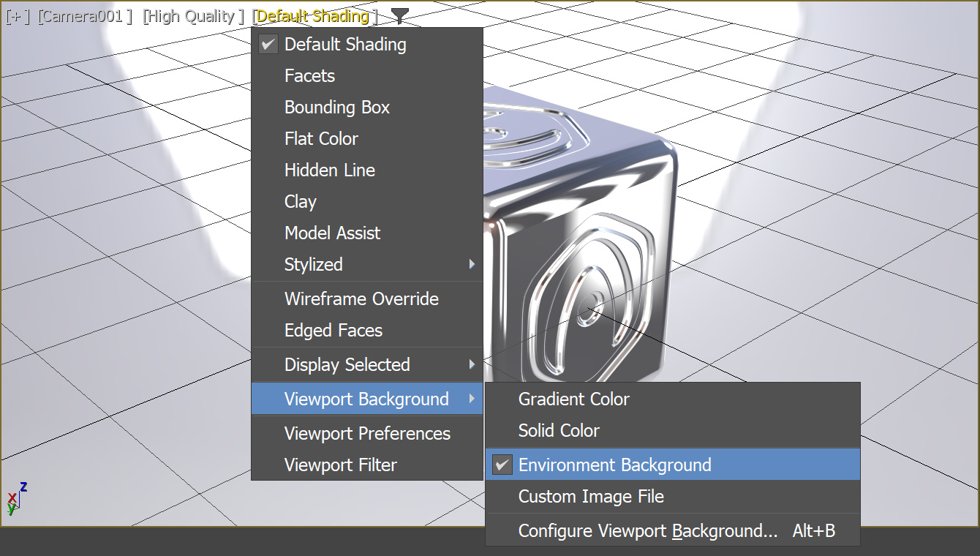
Task: Switch to Bounding Box display mode
Action: click(x=336, y=107)
